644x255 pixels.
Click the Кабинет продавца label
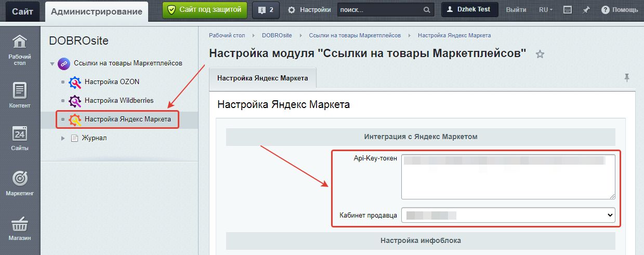click(x=369, y=215)
